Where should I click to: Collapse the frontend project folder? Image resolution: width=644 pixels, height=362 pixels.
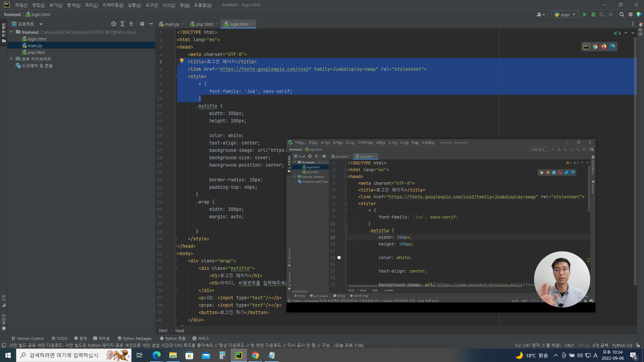[11, 32]
